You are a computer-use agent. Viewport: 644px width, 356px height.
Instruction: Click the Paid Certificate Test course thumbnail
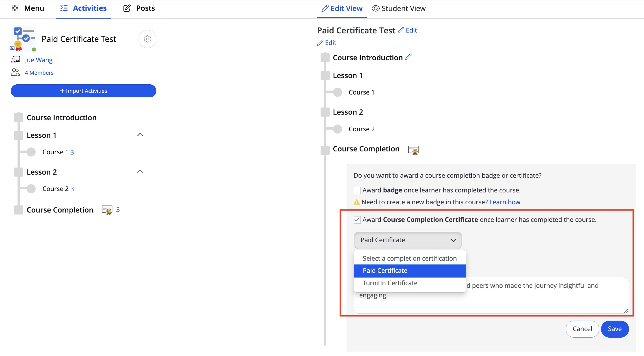click(23, 39)
